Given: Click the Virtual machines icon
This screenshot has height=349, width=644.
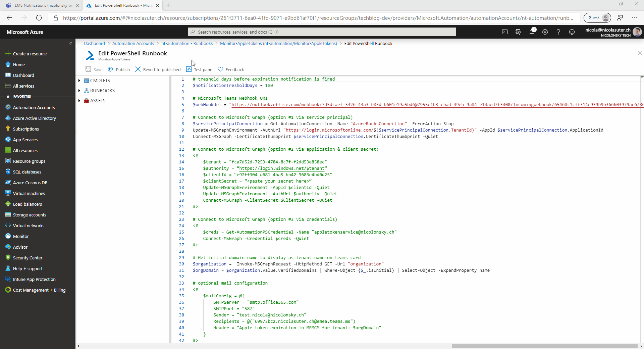Looking at the screenshot, I should [x=8, y=193].
